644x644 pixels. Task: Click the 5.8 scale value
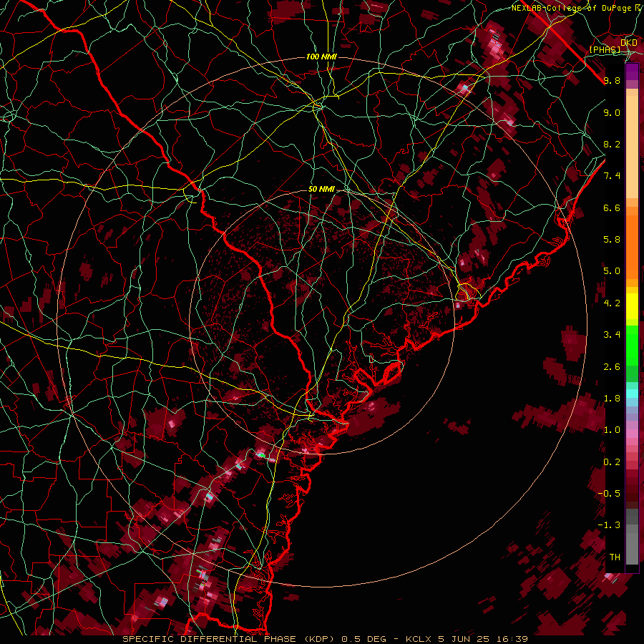tap(612, 240)
